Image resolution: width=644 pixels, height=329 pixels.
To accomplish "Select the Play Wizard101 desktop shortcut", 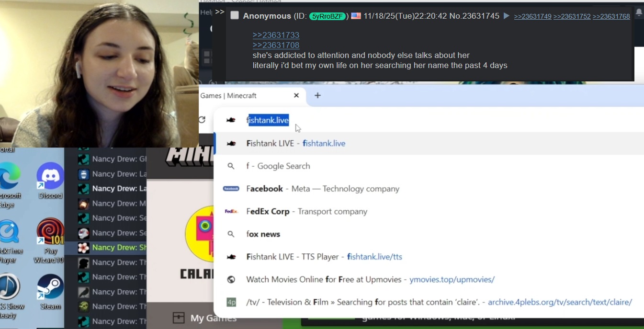I will 50,241.
